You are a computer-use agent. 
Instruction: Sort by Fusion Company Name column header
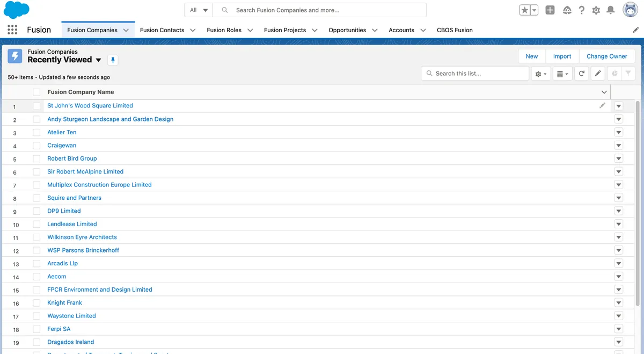point(80,92)
